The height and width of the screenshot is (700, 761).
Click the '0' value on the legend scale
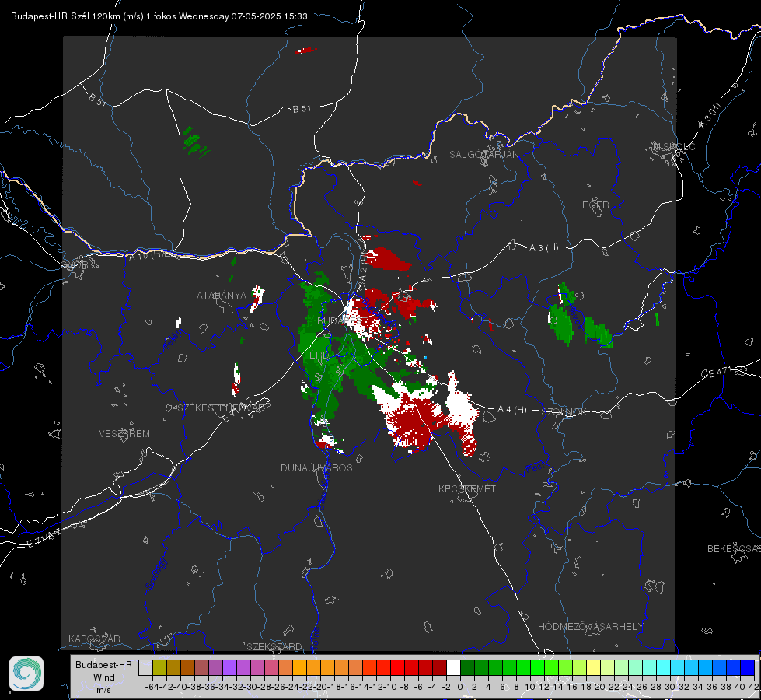point(460,687)
